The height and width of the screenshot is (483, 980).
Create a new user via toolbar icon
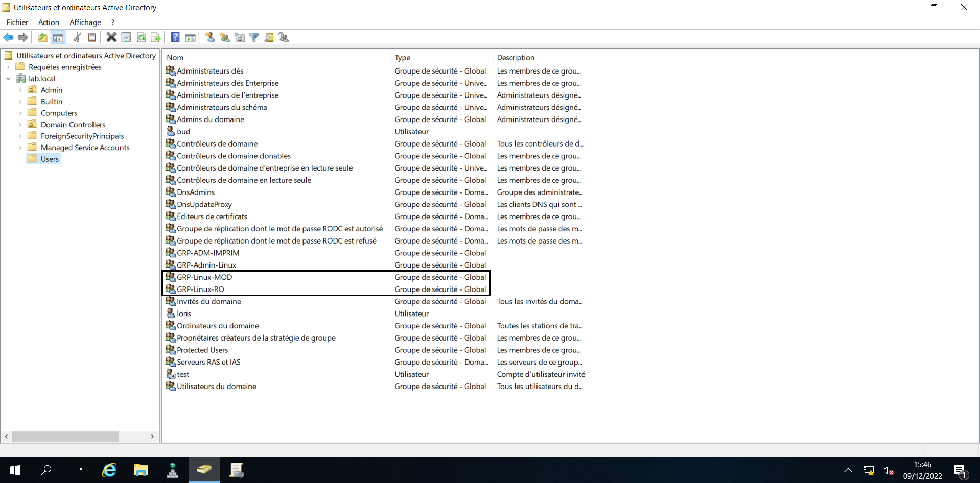(209, 37)
